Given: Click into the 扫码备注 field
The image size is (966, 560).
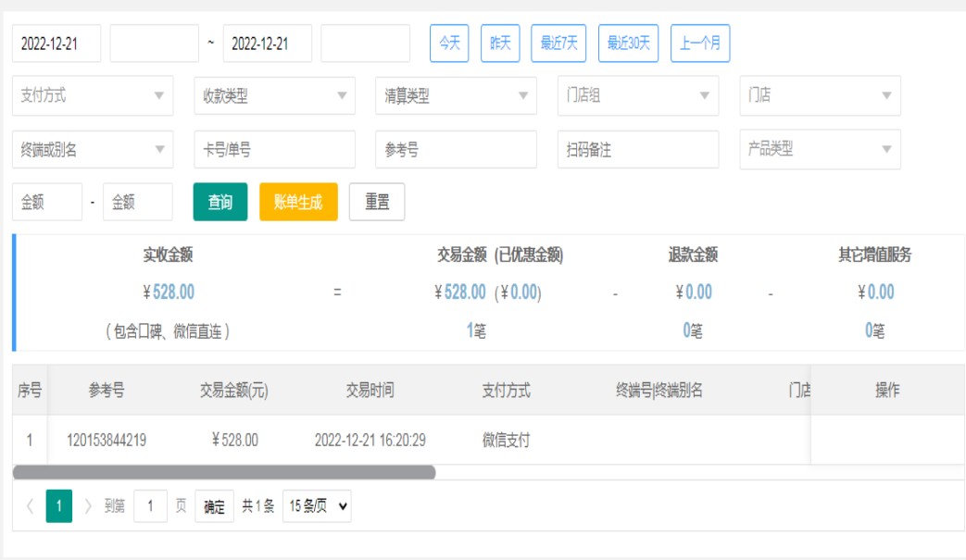Looking at the screenshot, I should click(637, 149).
